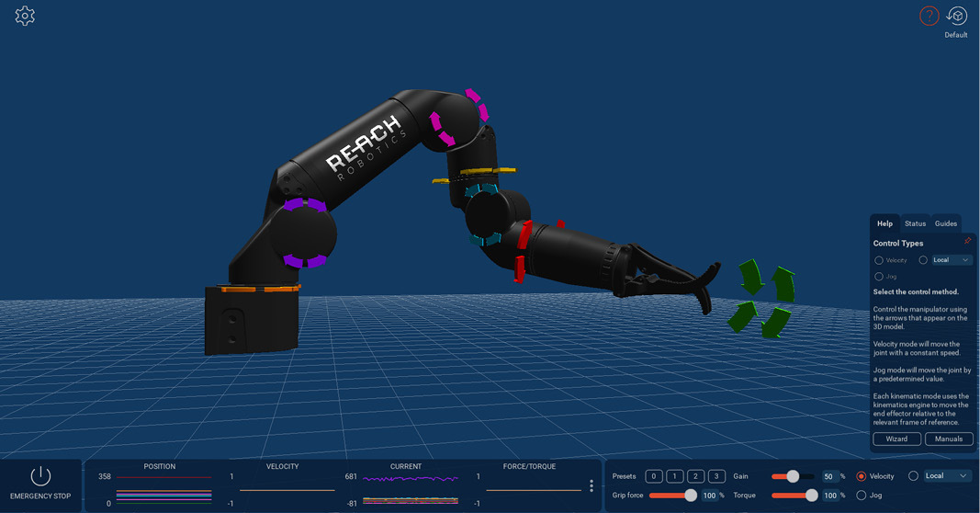The width and height of the screenshot is (980, 513).
Task: Click the Grip force slider handle
Action: point(691,495)
